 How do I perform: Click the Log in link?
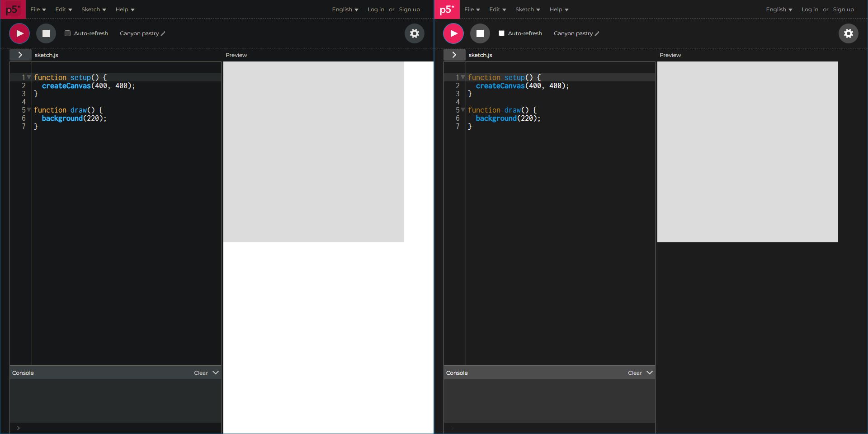(375, 9)
